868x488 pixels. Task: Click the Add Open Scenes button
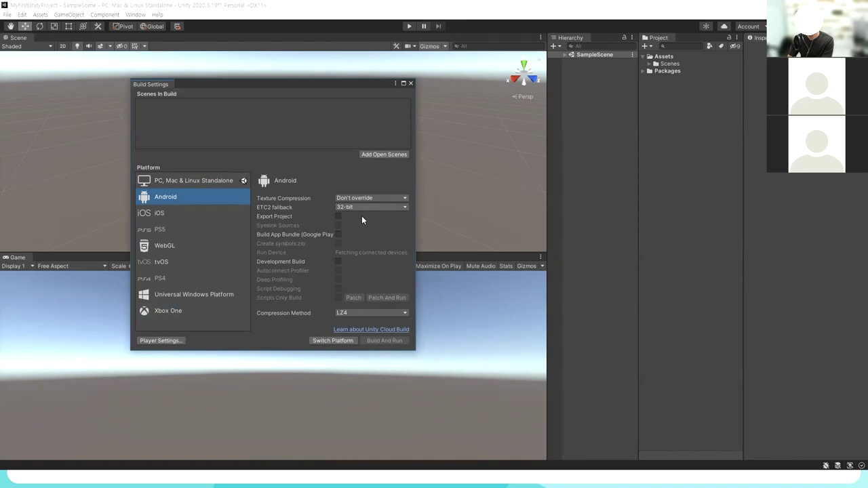384,155
